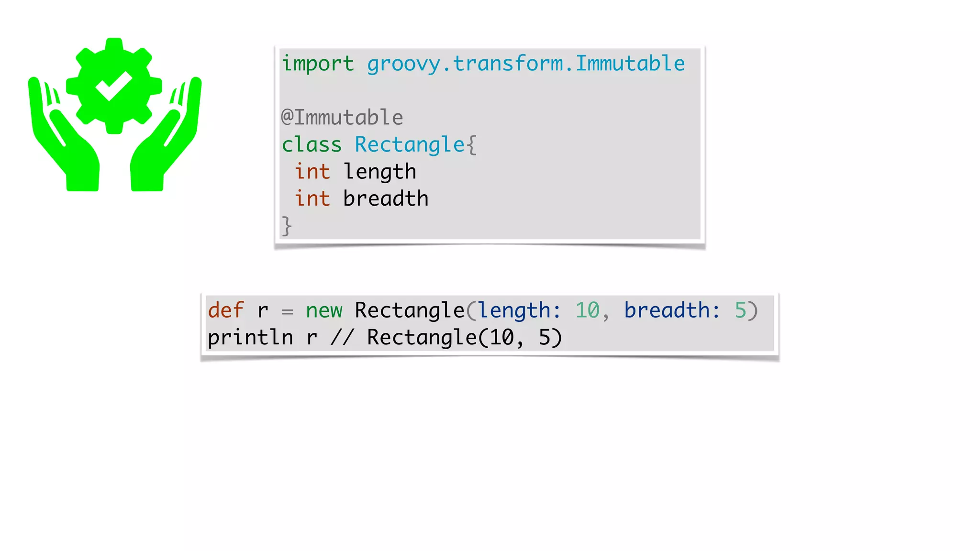Screen dimensions: 980x551
Task: Click the breadth field name
Action: (x=386, y=198)
